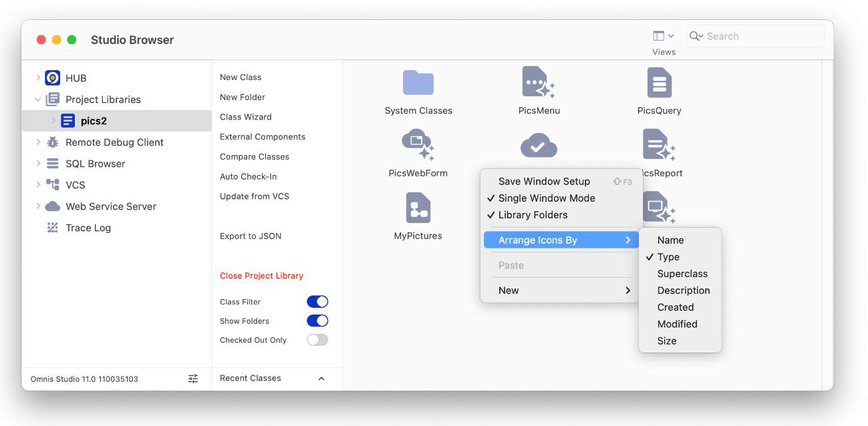
Task: Click the New Class link
Action: pos(241,77)
